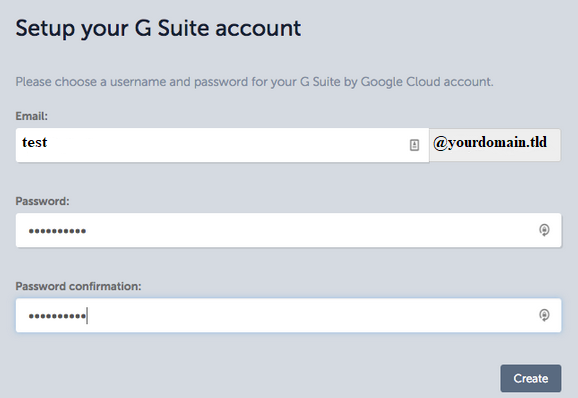Focus the Email username input field

point(222,145)
